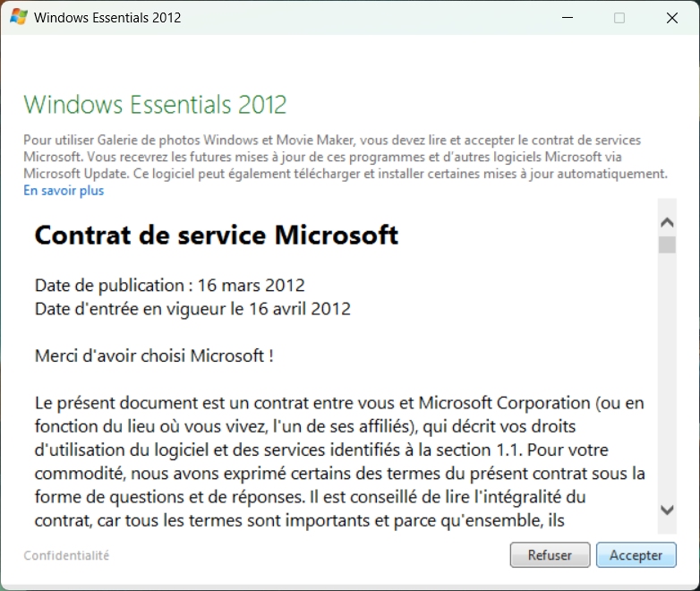700x591 pixels.
Task: Open the "En savoir plus" link
Action: click(x=64, y=191)
